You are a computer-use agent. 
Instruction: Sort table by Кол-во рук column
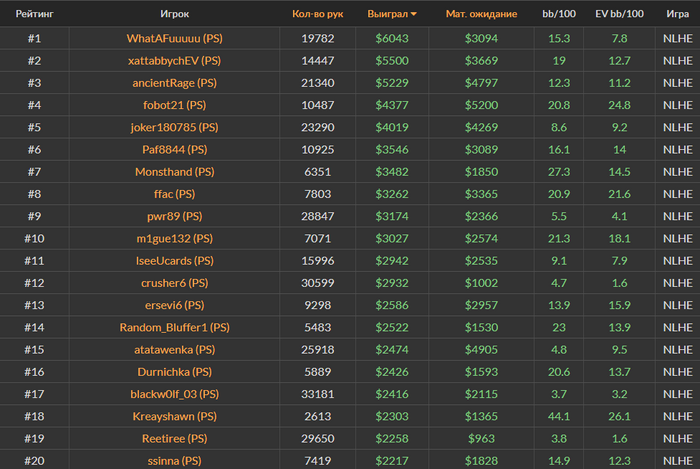coord(317,14)
